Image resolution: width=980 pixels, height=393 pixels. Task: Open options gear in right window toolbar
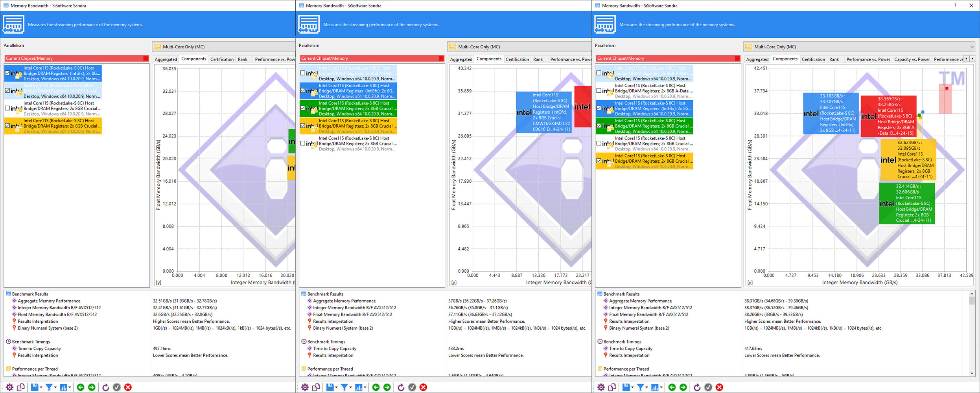[x=601, y=387]
